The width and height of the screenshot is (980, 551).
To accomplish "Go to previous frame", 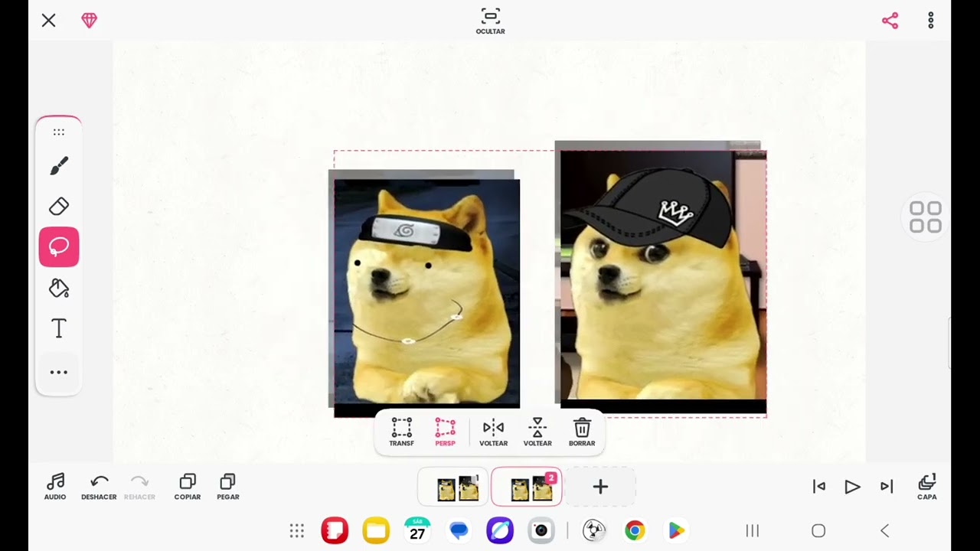I will (x=819, y=487).
